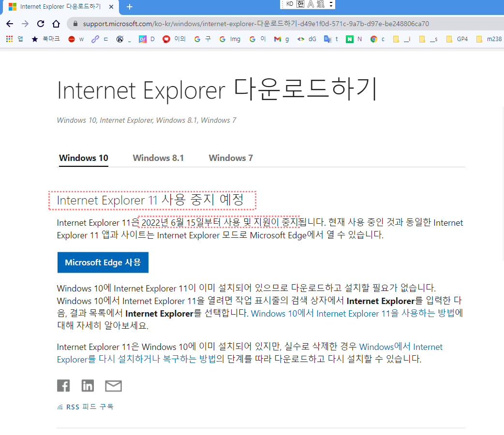Open the '_s' bookmark folder
504x435 pixels.
click(429, 39)
